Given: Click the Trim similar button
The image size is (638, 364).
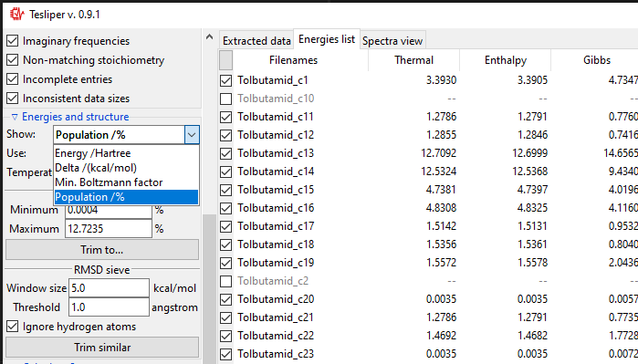Looking at the screenshot, I should (x=102, y=348).
